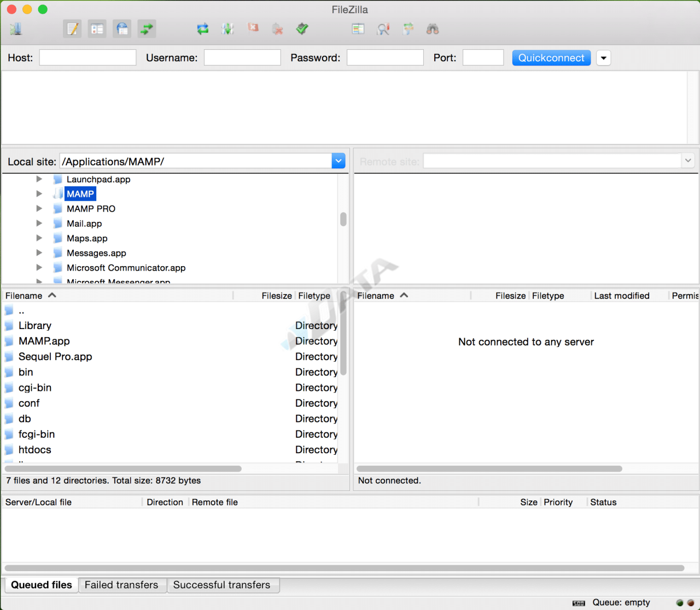
Task: Click the Quickconnect button
Action: [x=551, y=58]
